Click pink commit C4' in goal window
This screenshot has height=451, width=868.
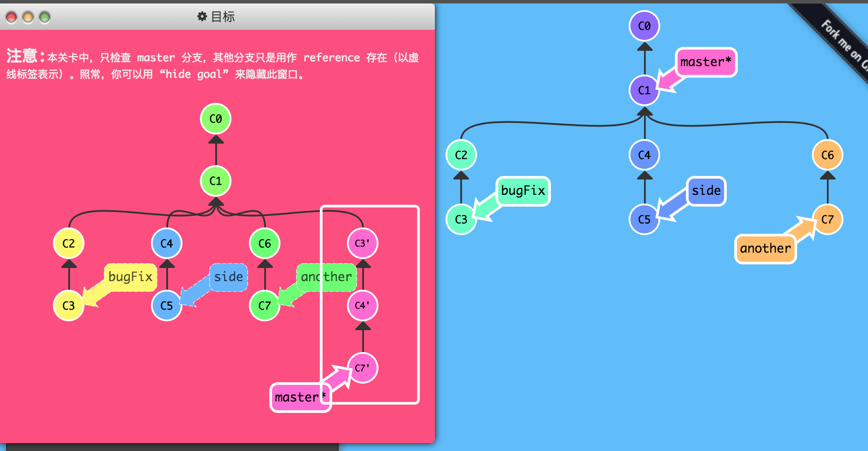363,306
